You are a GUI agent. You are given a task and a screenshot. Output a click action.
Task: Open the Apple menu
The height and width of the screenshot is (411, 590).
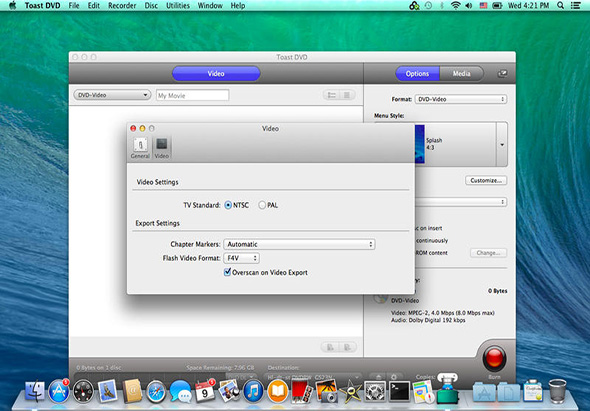coord(12,6)
